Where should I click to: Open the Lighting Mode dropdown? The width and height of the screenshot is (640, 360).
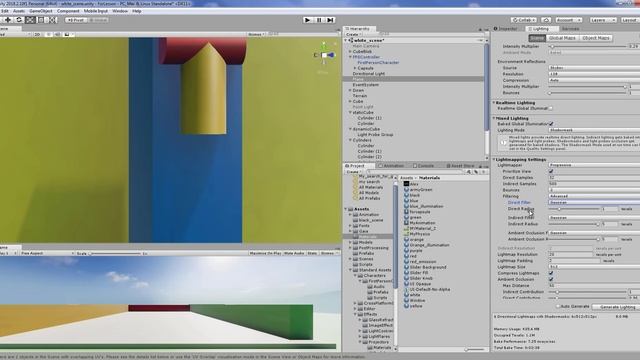[594, 130]
